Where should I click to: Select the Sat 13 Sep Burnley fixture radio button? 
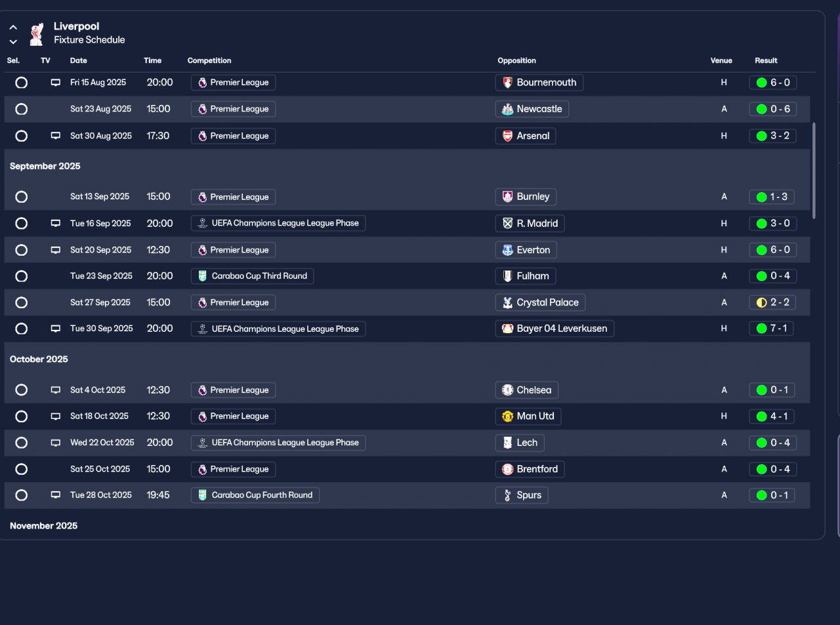(x=22, y=197)
